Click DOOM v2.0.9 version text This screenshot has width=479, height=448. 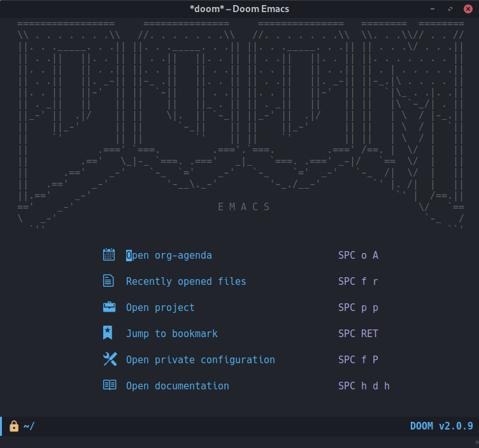click(441, 426)
